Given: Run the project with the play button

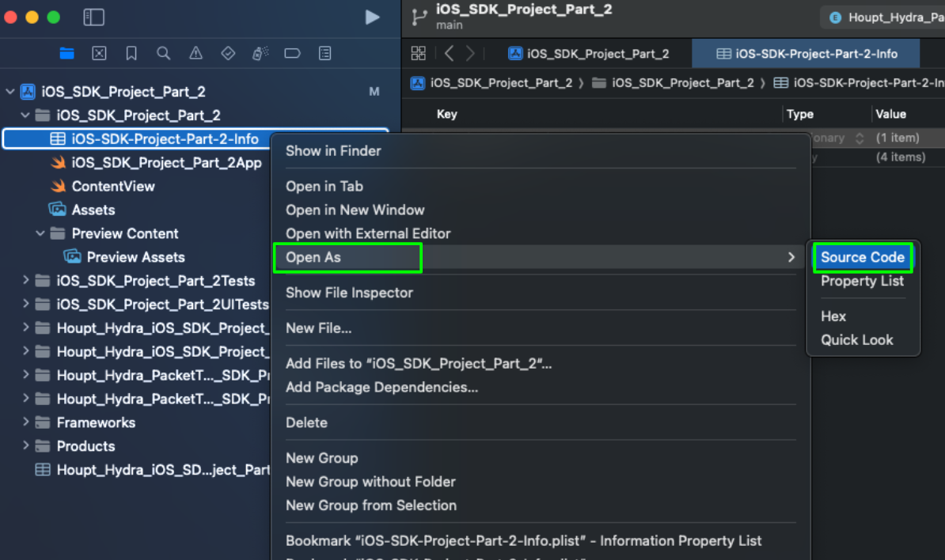Looking at the screenshot, I should (x=373, y=17).
